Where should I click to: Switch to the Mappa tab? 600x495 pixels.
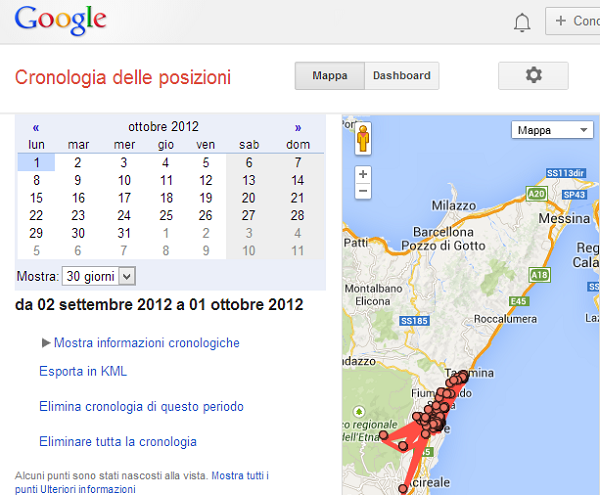[x=329, y=76]
